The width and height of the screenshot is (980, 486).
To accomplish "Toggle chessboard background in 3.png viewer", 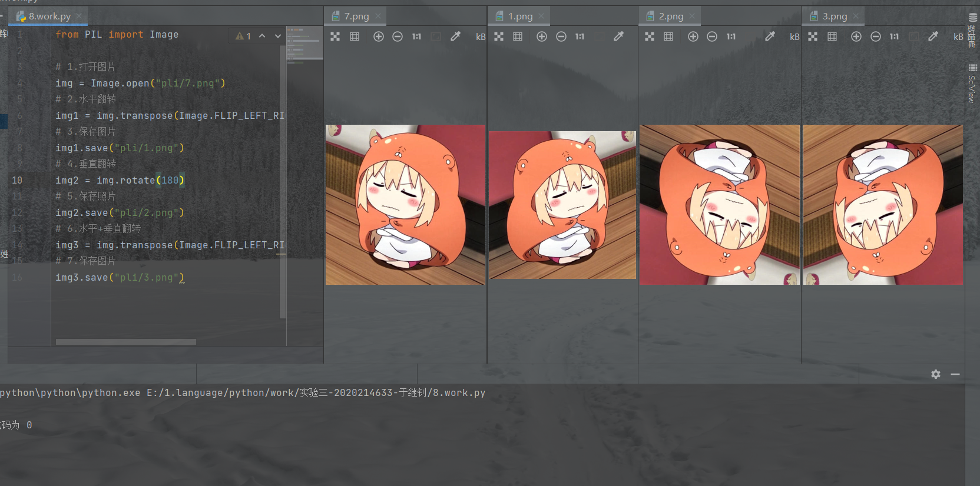I will (x=813, y=36).
